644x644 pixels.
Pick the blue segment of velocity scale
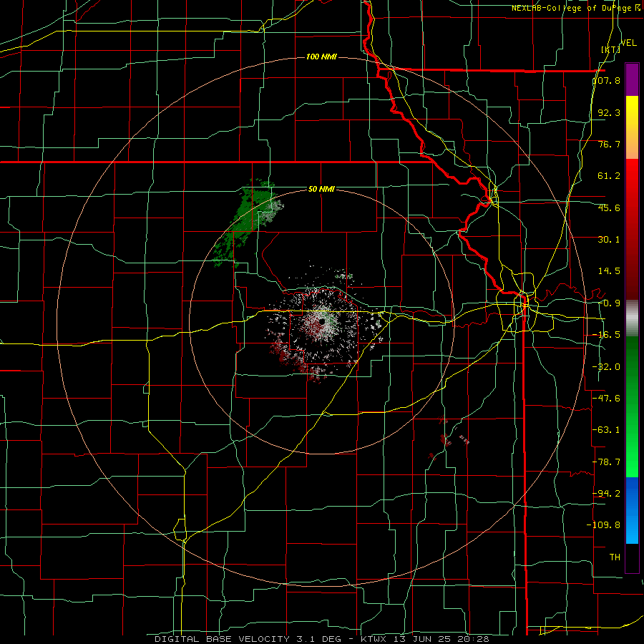coord(632,493)
